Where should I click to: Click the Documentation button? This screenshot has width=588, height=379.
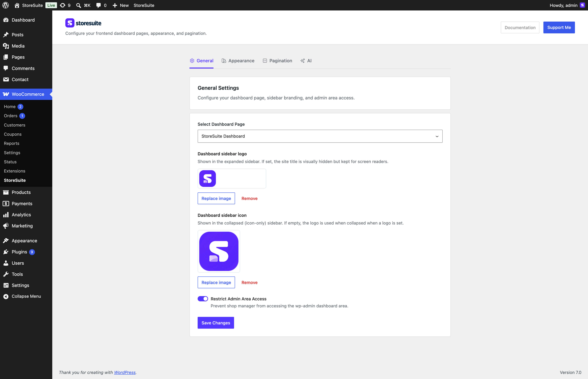(520, 27)
